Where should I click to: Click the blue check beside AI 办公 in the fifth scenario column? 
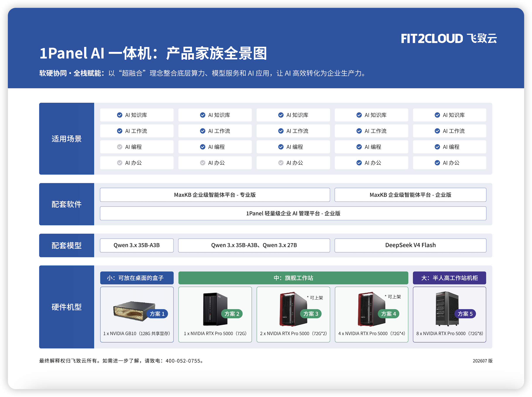point(438,163)
